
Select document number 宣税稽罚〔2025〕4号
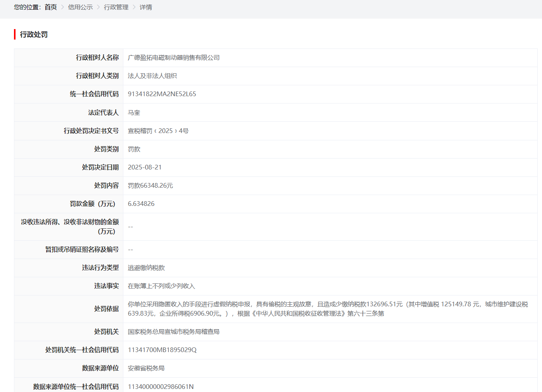point(158,131)
